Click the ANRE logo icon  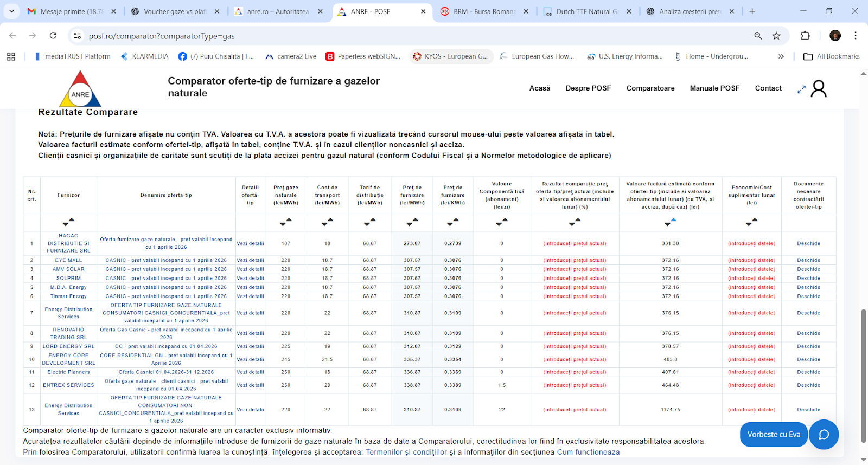point(80,89)
